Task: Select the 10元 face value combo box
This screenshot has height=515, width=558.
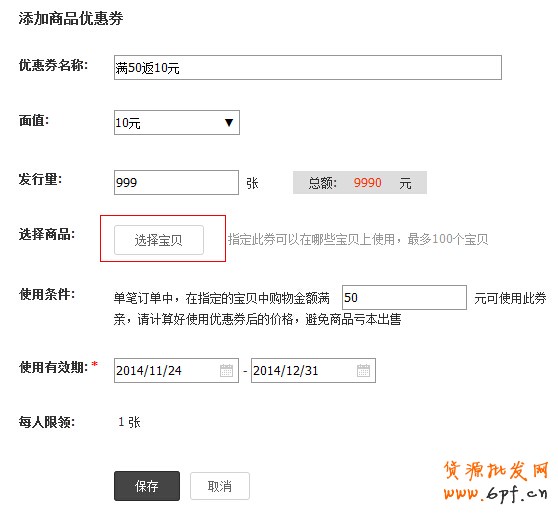Action: 177,123
